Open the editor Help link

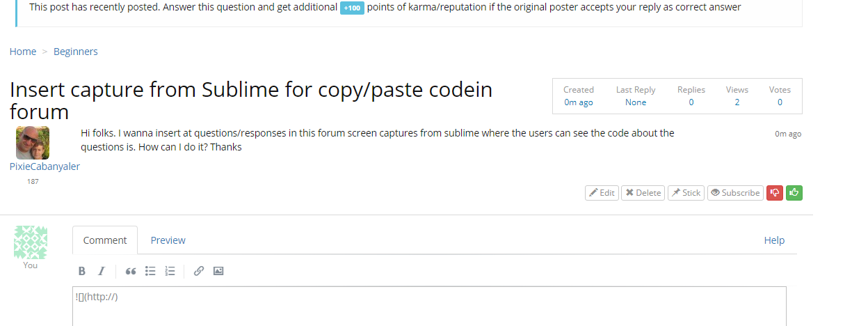pyautogui.click(x=774, y=240)
